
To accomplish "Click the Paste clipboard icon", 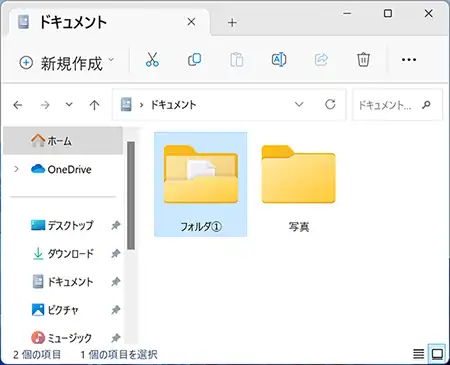I will click(x=237, y=60).
